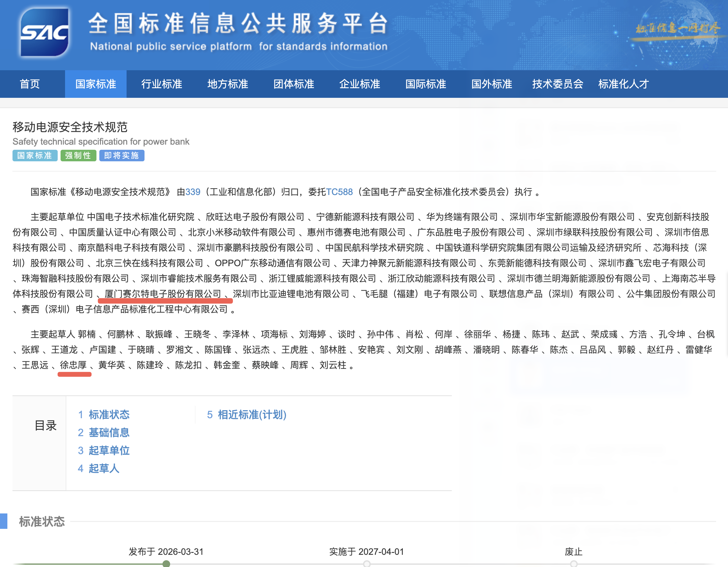Click the SAC logo icon
This screenshot has height=567, width=728.
click(x=44, y=33)
